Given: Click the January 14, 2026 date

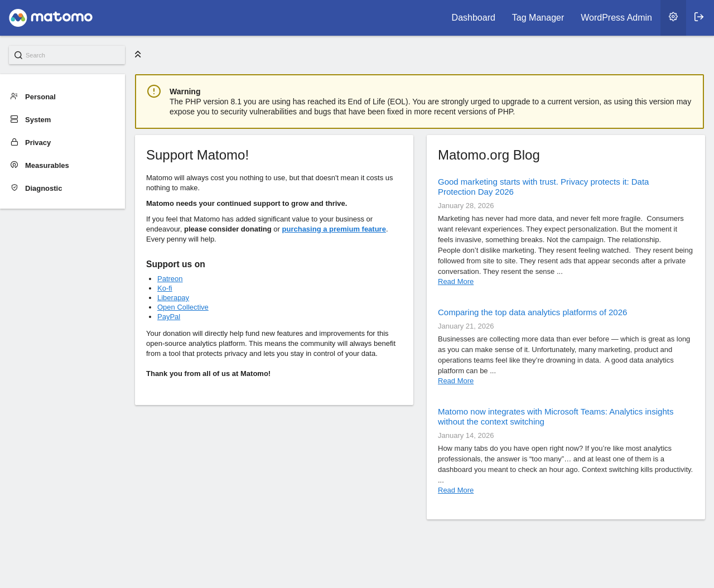Looking at the screenshot, I should 466,436.
